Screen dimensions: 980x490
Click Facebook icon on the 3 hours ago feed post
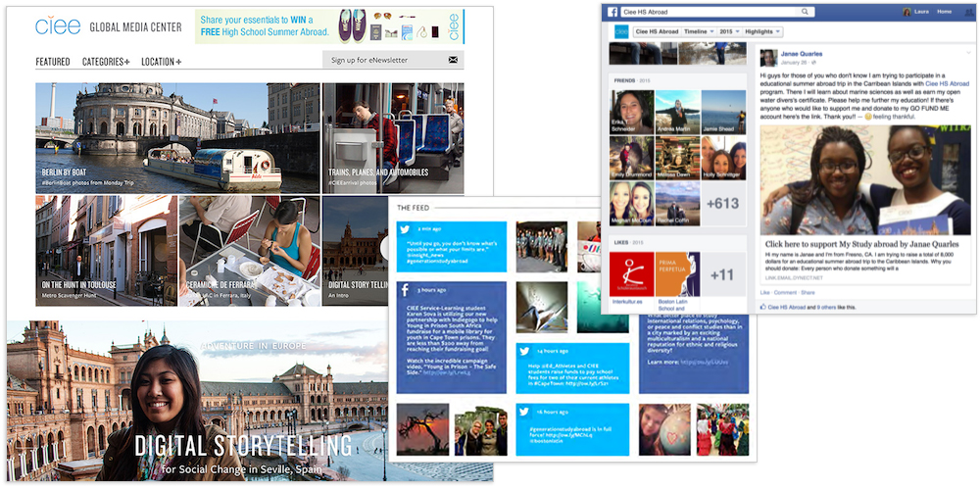click(x=405, y=290)
